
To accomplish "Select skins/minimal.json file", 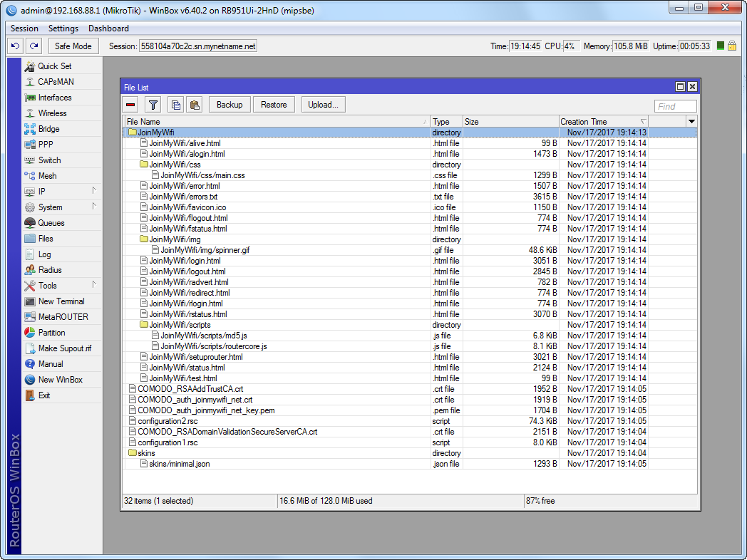I will click(410, 464).
